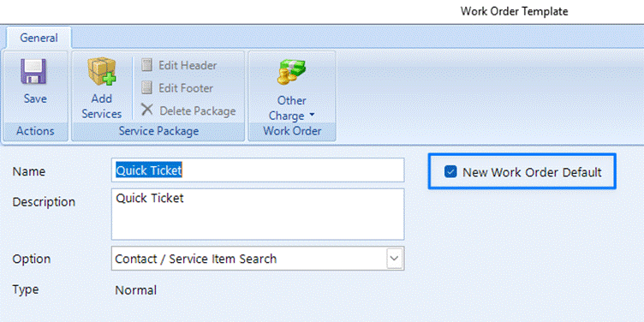
Task: Click the Save floppy disk icon
Action: point(33,70)
